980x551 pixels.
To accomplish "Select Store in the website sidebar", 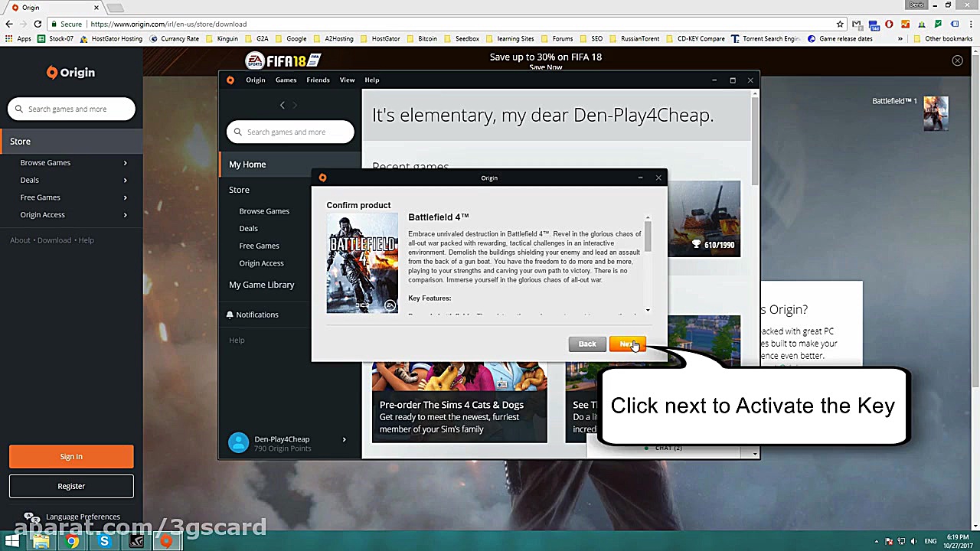I will pyautogui.click(x=71, y=142).
